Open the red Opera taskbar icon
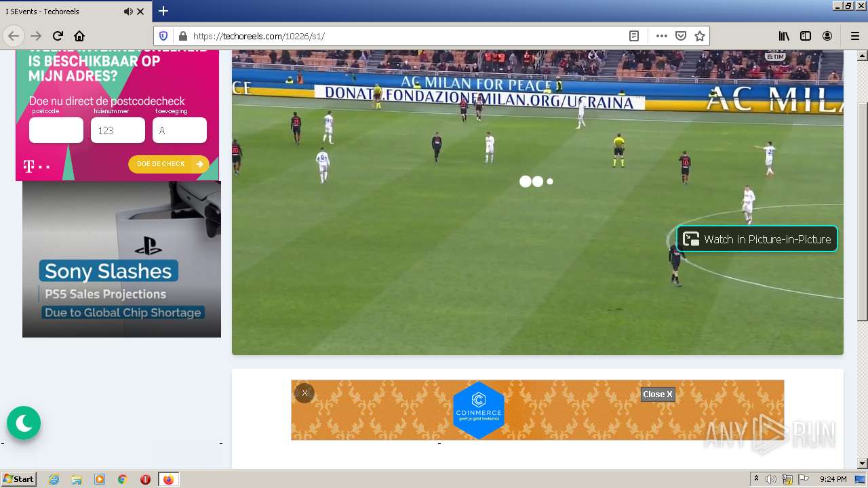This screenshot has height=488, width=868. pyautogui.click(x=145, y=479)
